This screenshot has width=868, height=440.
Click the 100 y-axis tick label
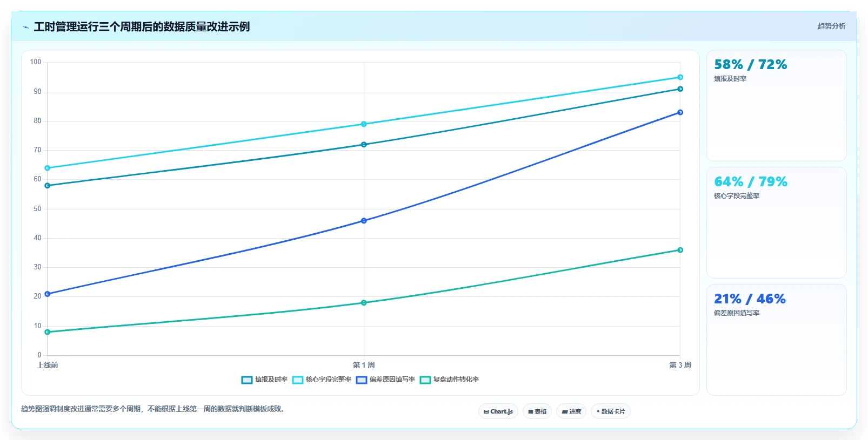(36, 62)
